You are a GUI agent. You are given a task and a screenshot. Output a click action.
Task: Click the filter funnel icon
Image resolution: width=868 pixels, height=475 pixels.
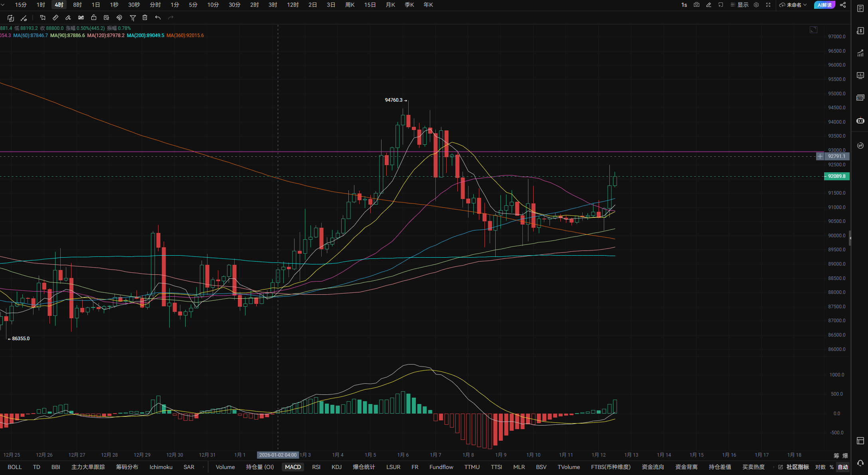coord(133,18)
